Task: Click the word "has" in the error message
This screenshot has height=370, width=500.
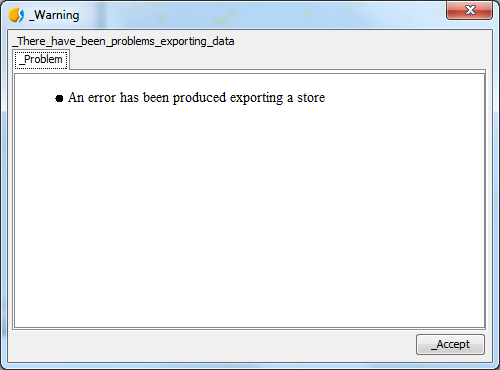Action: tap(129, 97)
